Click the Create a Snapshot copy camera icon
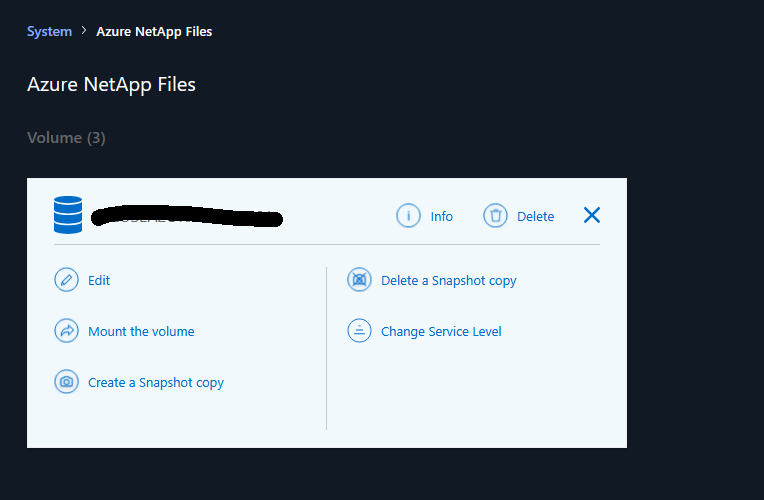Viewport: 764px width, 500px height. coord(66,382)
